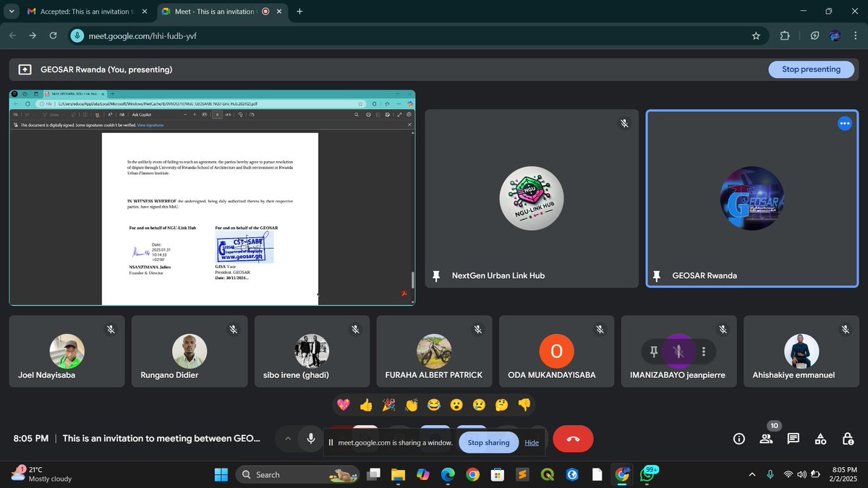
Task: Leave the call with the red hang-up button
Action: click(573, 439)
